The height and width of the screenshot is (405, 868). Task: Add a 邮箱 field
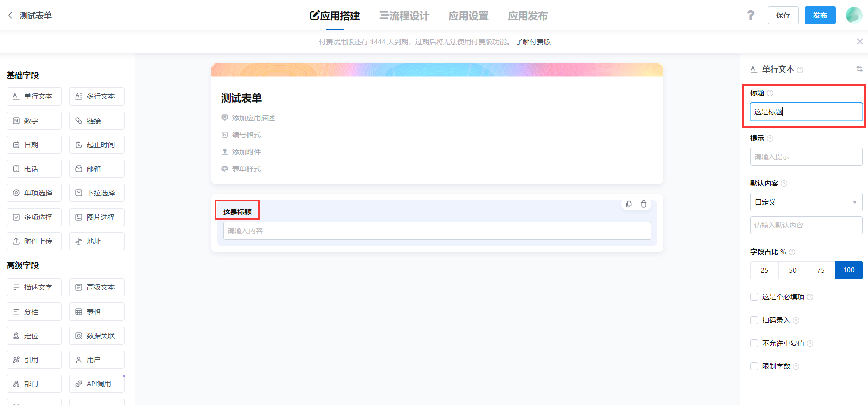97,169
